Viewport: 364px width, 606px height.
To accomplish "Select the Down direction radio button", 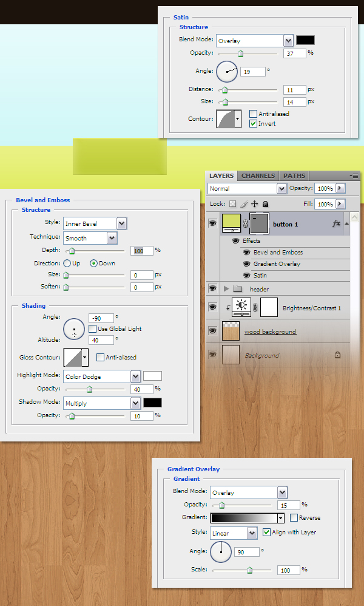I will coord(93,263).
